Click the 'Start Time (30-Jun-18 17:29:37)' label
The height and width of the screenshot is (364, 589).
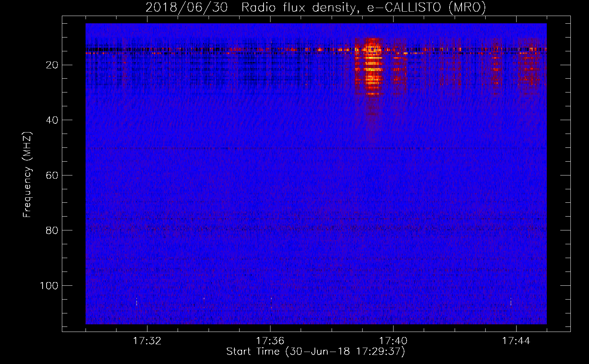click(316, 352)
